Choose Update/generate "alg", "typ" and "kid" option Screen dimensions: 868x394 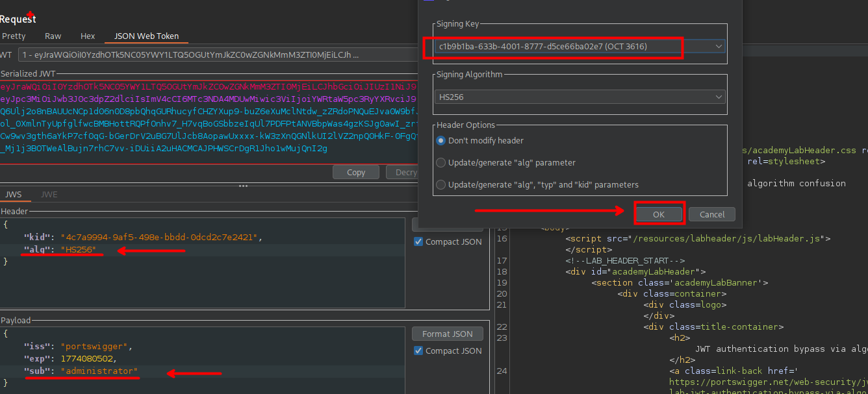[442, 185]
